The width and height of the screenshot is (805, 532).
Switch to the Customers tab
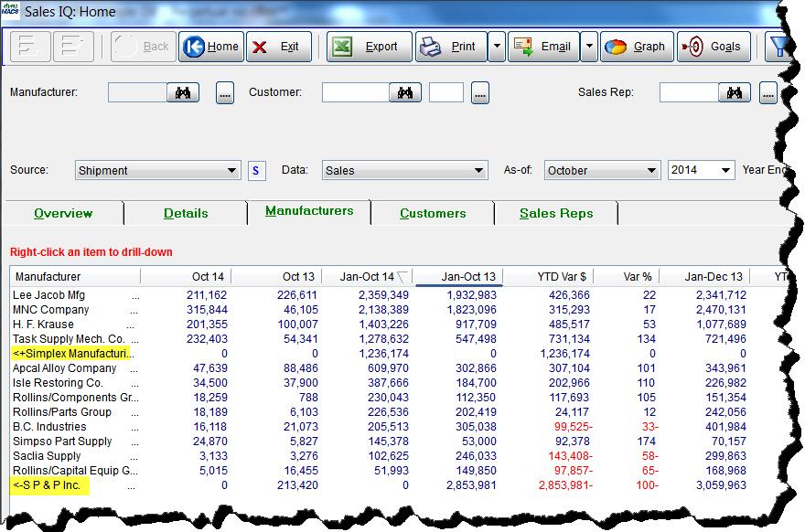pos(433,213)
